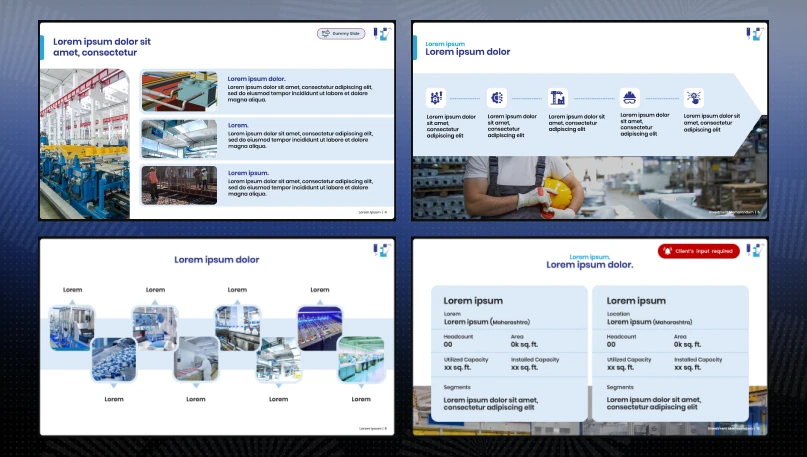The width and height of the screenshot is (807, 457).
Task: Click the half-gear circuit icon in process arrow
Action: point(497,97)
